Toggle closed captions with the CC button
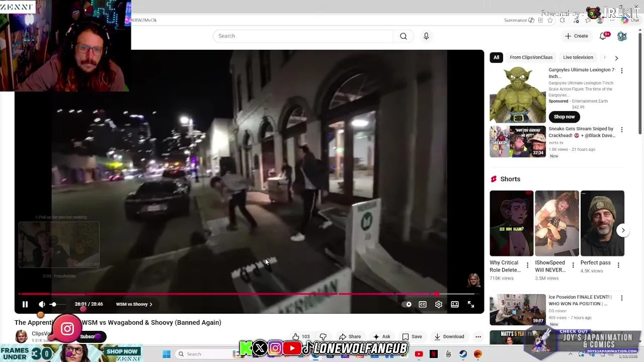Image resolution: width=644 pixels, height=362 pixels. (423, 304)
